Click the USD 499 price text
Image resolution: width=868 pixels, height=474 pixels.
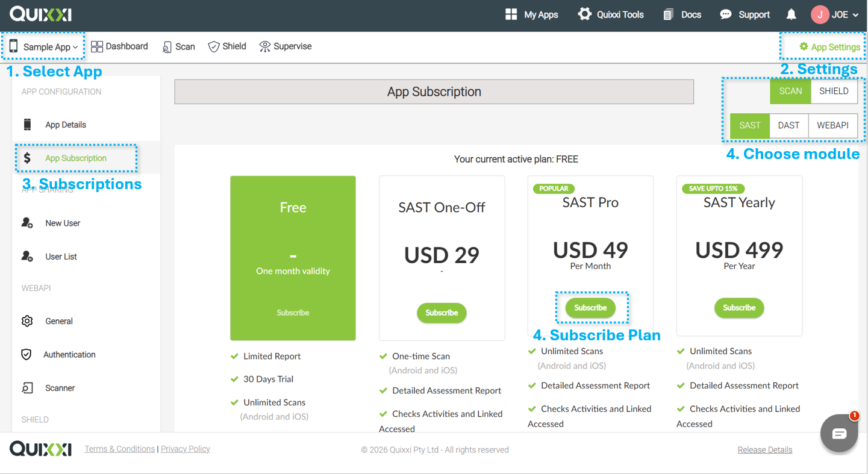tap(739, 250)
